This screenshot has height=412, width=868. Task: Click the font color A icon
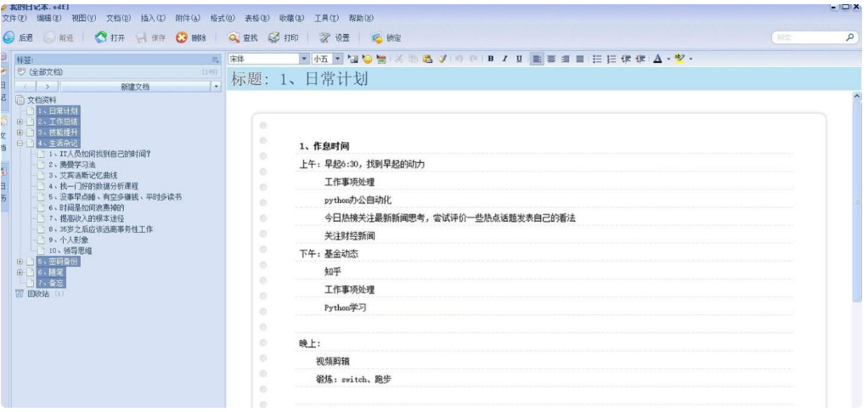tap(657, 59)
